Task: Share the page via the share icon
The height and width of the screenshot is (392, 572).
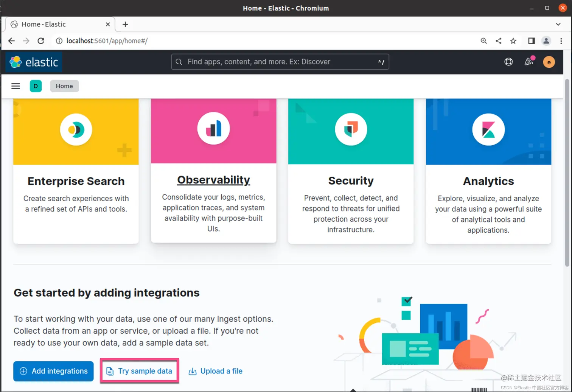Action: (498, 41)
